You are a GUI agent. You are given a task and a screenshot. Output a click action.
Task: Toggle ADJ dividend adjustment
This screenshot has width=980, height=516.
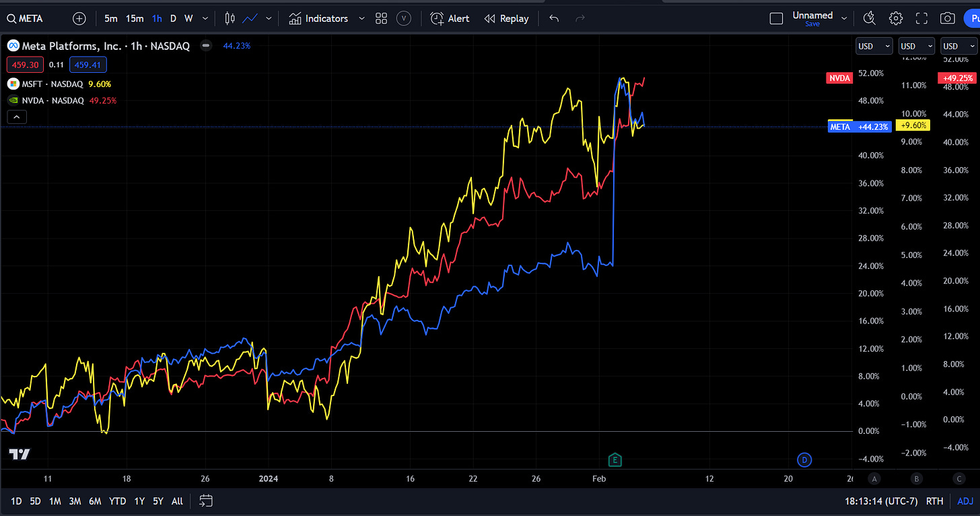coord(965,501)
